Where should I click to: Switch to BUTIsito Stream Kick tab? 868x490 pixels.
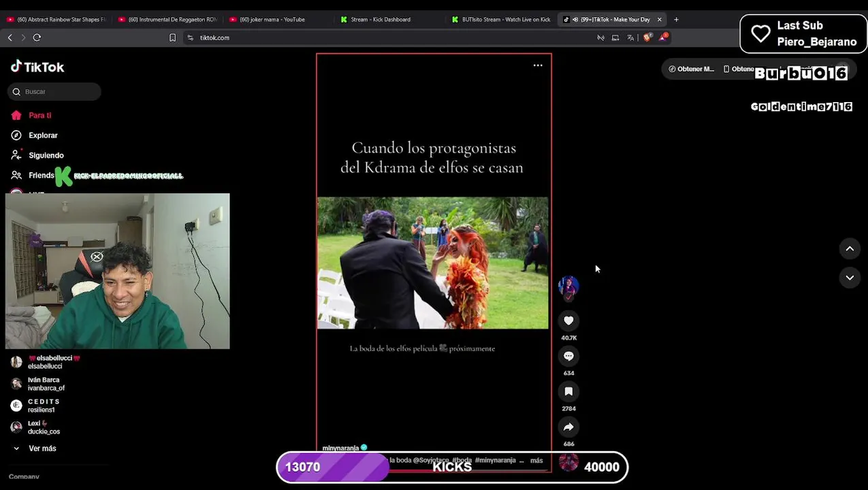tap(502, 19)
